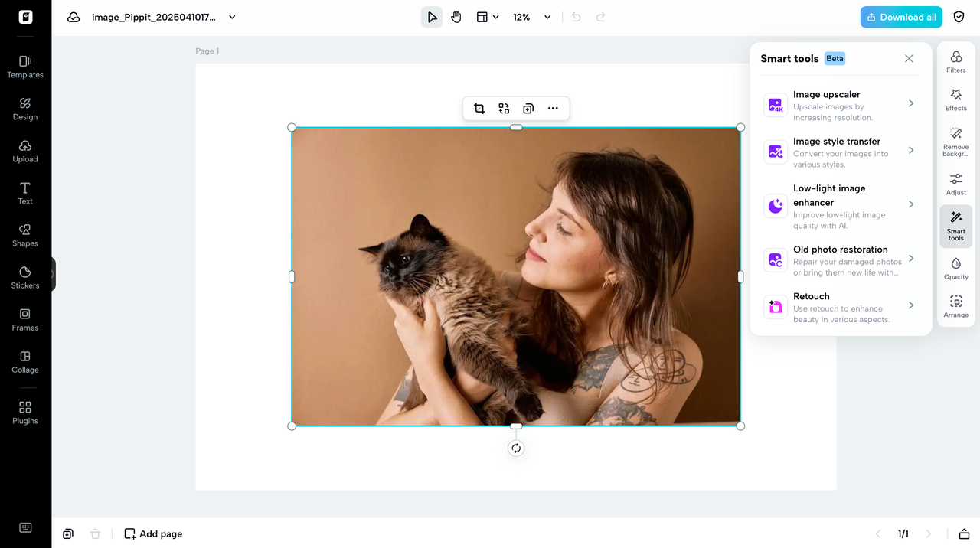Click Remove background tool
The image size is (980, 548).
pos(956,142)
